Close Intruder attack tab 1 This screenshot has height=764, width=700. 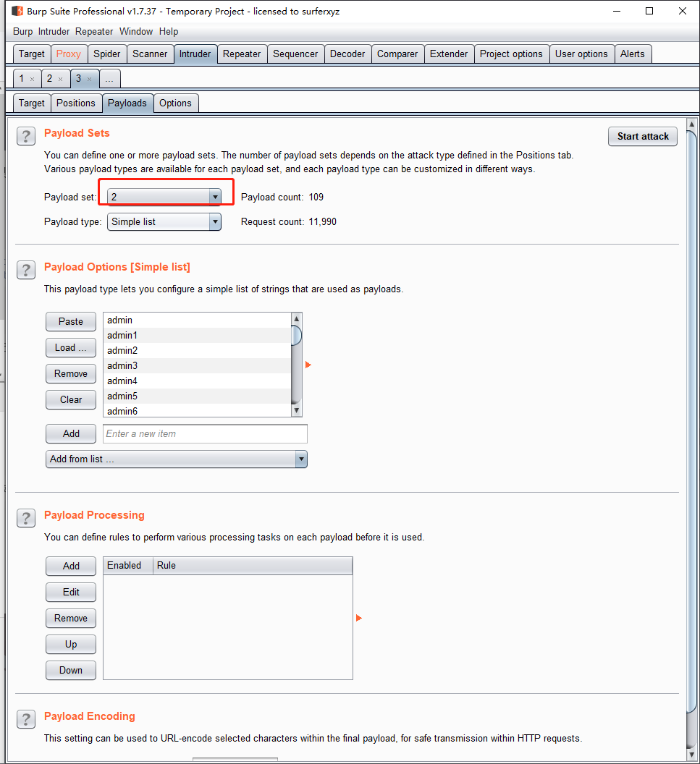click(x=32, y=79)
